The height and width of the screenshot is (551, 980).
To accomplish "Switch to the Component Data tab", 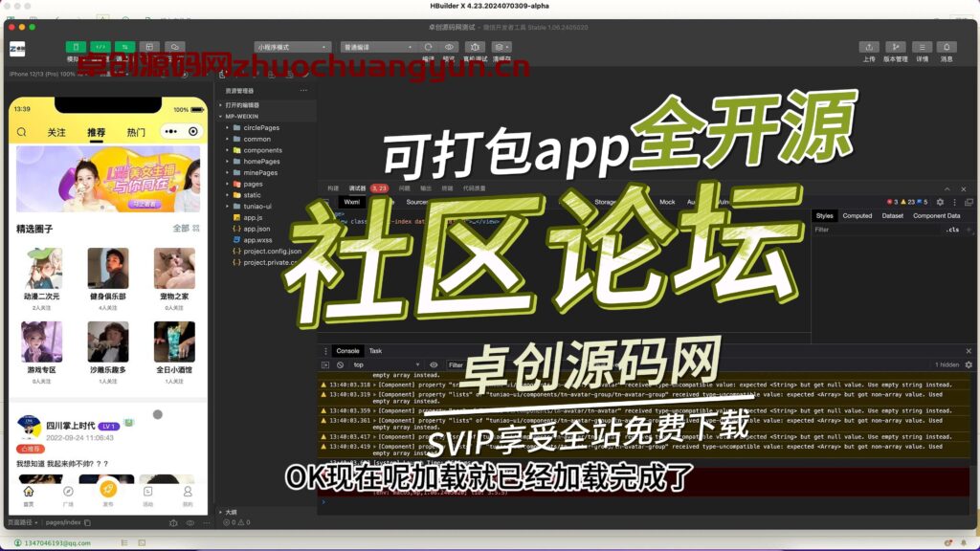I will coord(936,215).
